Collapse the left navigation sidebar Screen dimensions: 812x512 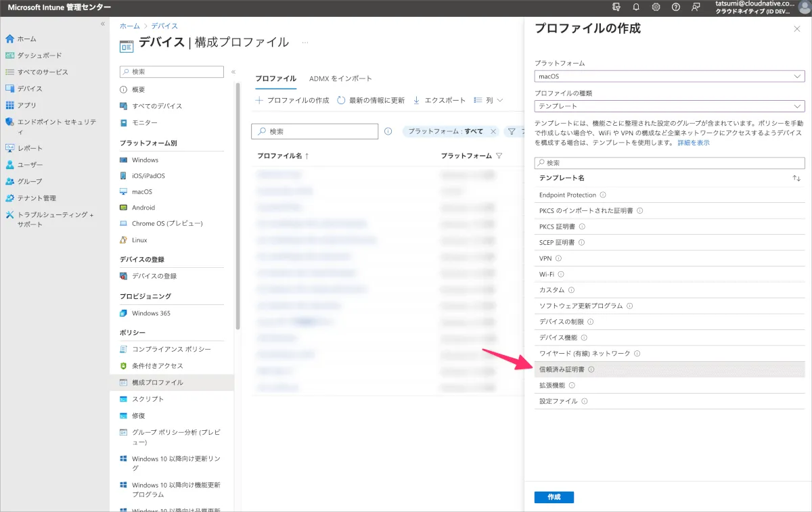pyautogui.click(x=103, y=24)
